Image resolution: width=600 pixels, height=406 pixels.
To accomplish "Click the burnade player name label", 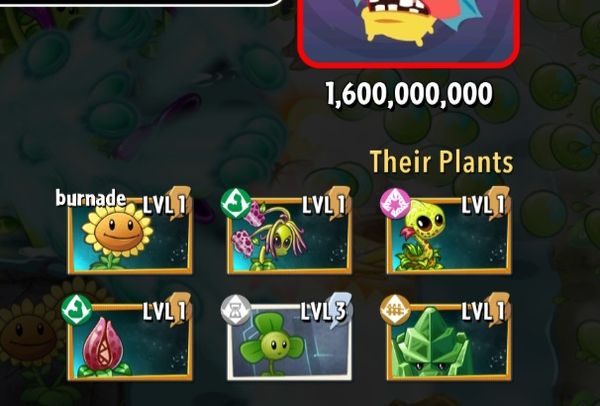I will pyautogui.click(x=91, y=198).
